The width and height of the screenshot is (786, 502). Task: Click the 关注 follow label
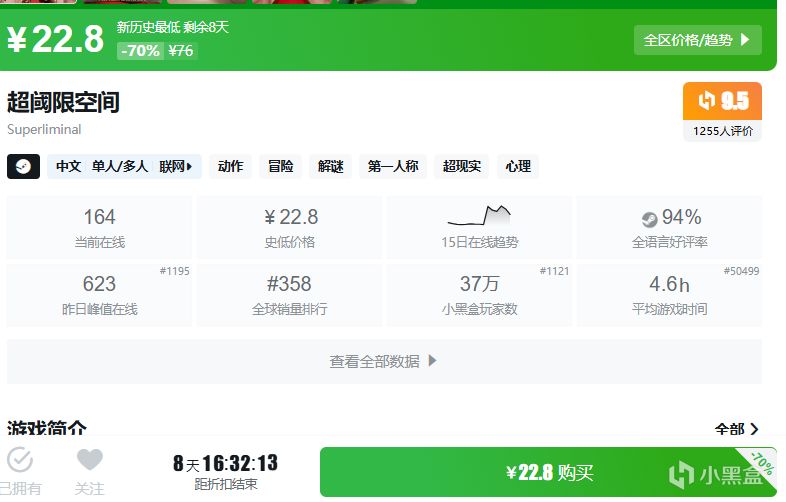coord(90,488)
